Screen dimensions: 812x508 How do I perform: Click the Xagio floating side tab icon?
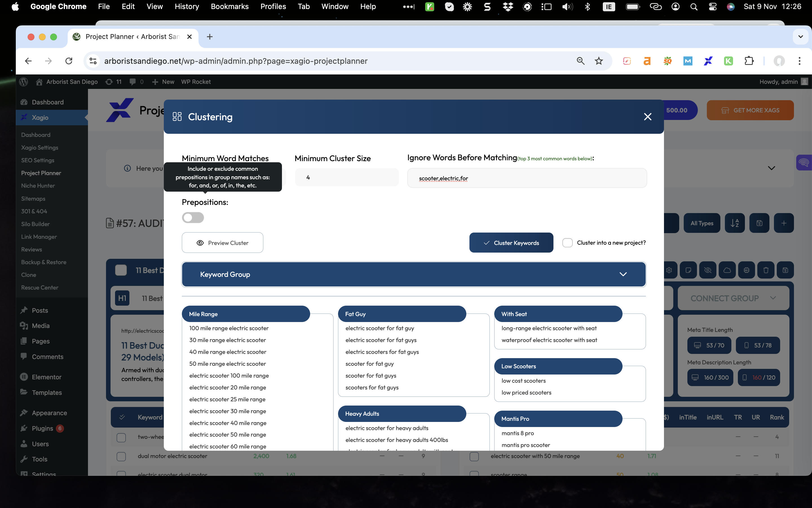point(804,163)
